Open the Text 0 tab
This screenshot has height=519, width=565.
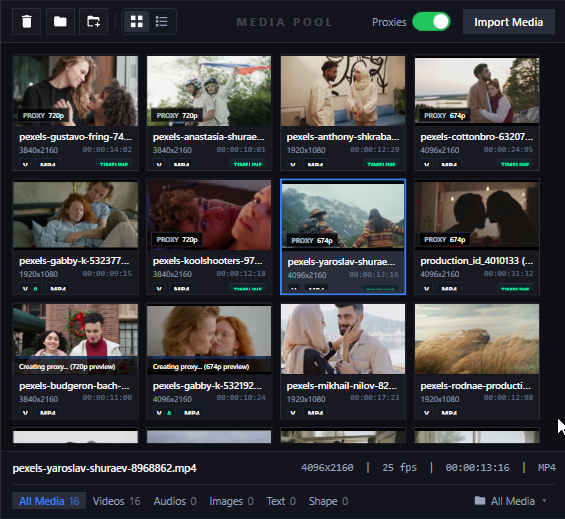281,501
